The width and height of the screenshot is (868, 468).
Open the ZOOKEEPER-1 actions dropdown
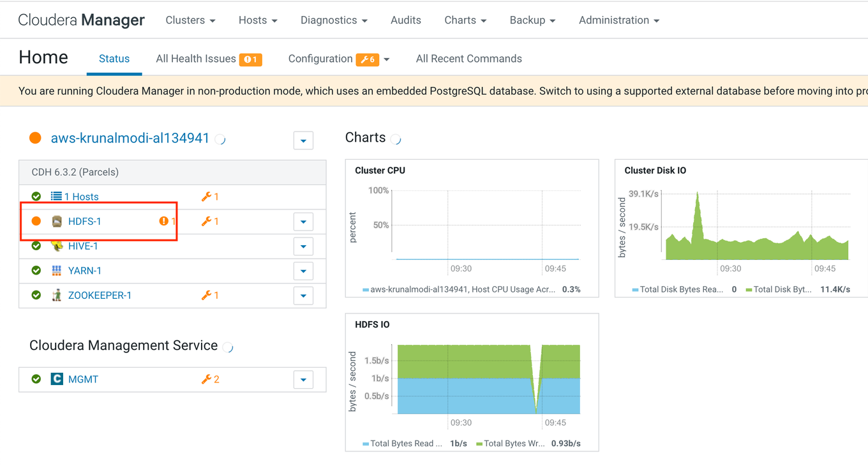point(303,296)
